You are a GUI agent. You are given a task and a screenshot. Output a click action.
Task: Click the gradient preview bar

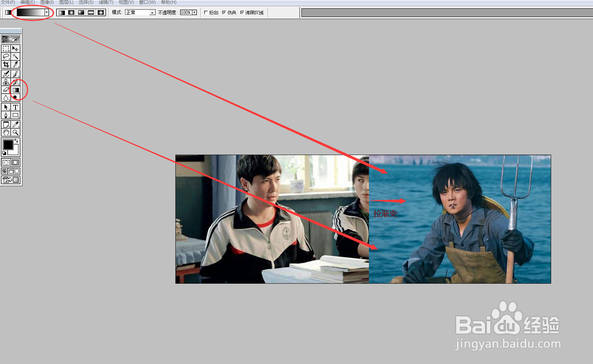31,12
